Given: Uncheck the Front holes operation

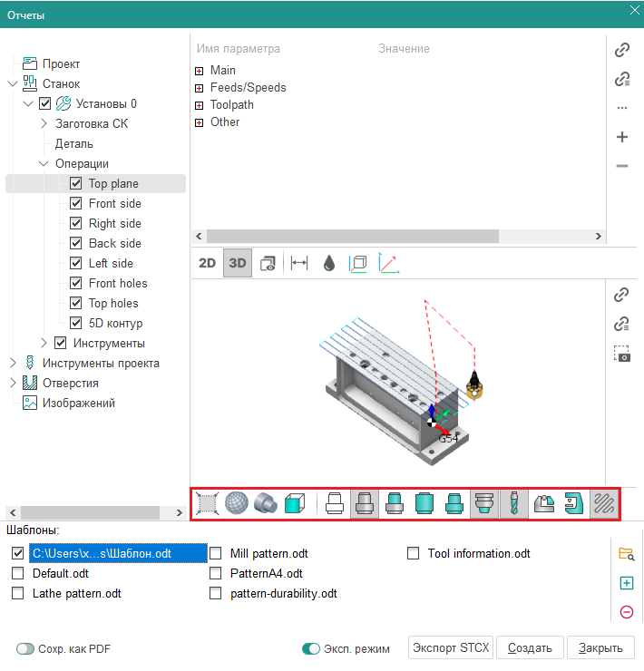Looking at the screenshot, I should pos(76,283).
